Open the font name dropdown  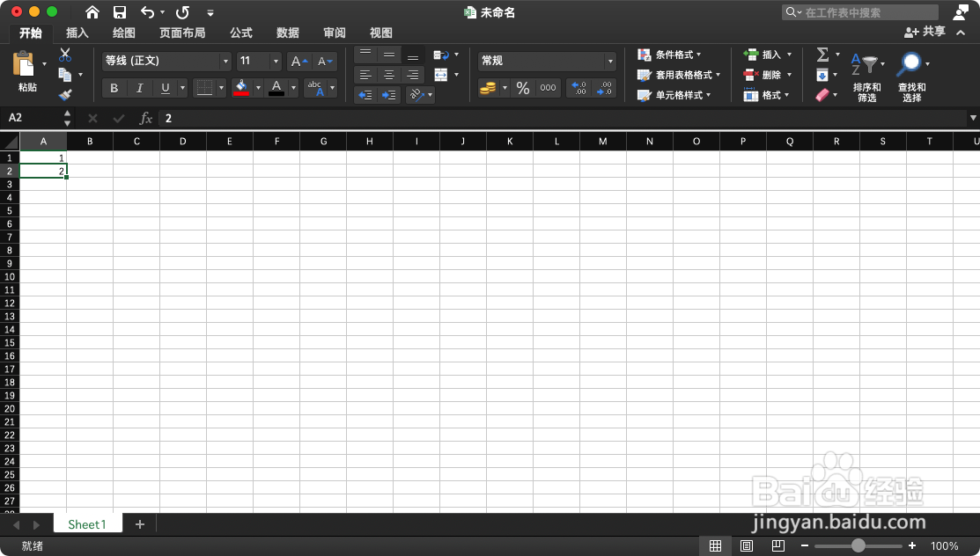225,62
